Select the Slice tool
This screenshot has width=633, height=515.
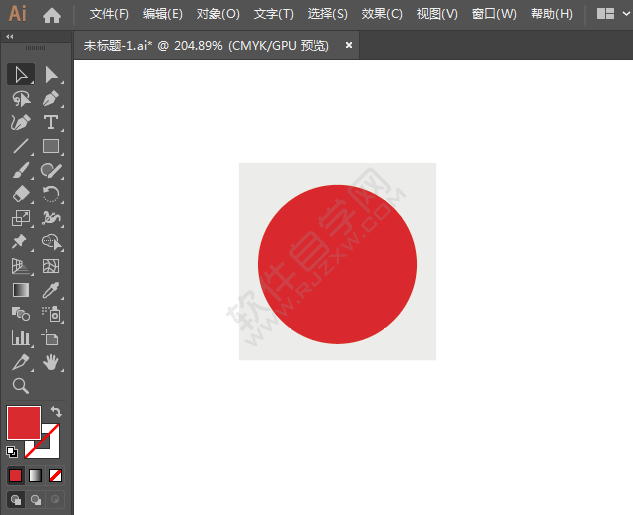coord(21,362)
